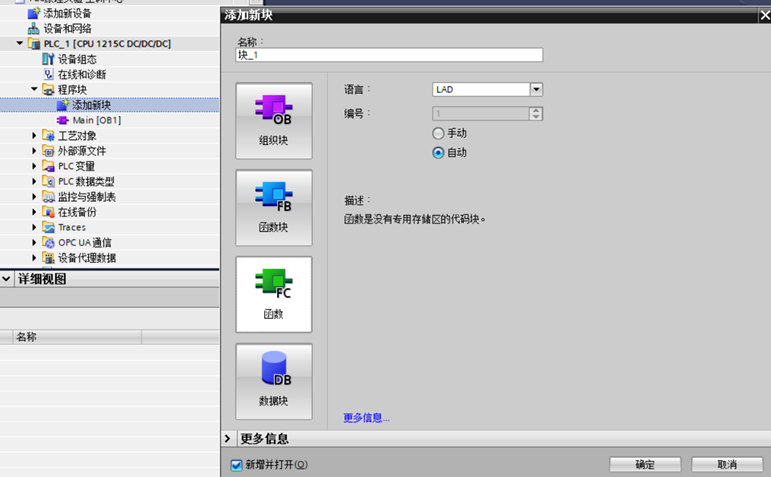Collapse the 程序块 tree node
Viewport: 771px width, 477px height.
34,89
